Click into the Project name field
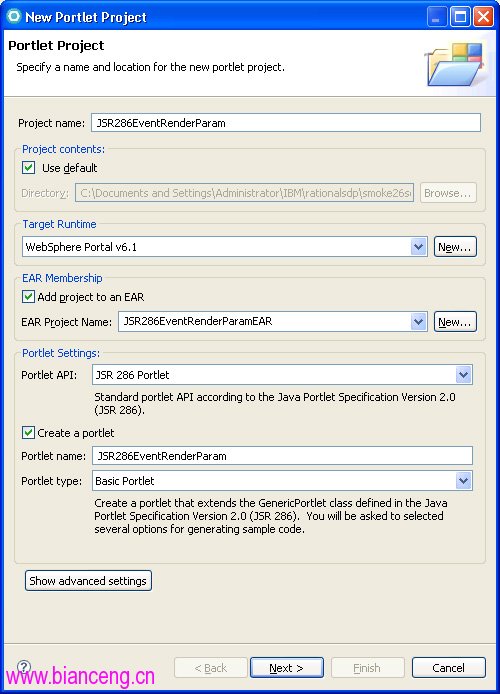Viewport: 500px width, 694px height. pos(286,123)
